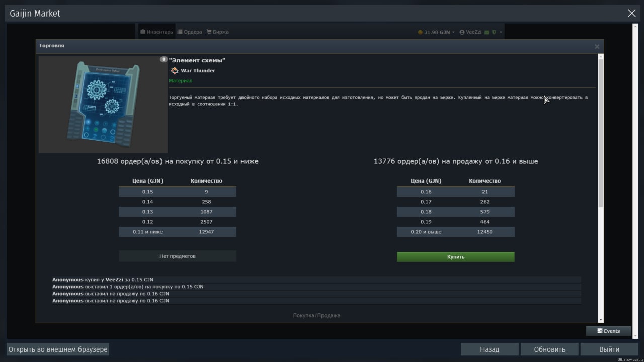Click quantity 12450 in sell orders
Screen dimensions: 644x362
point(485,232)
